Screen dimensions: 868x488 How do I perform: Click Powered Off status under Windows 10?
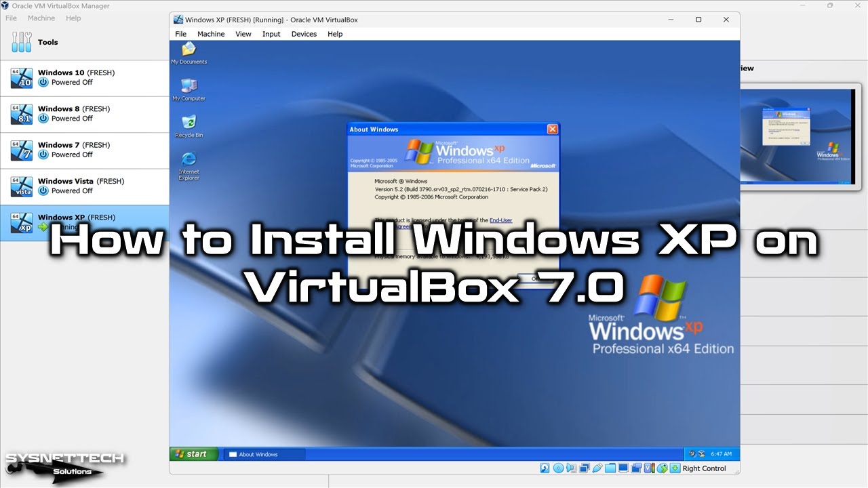[x=72, y=83]
